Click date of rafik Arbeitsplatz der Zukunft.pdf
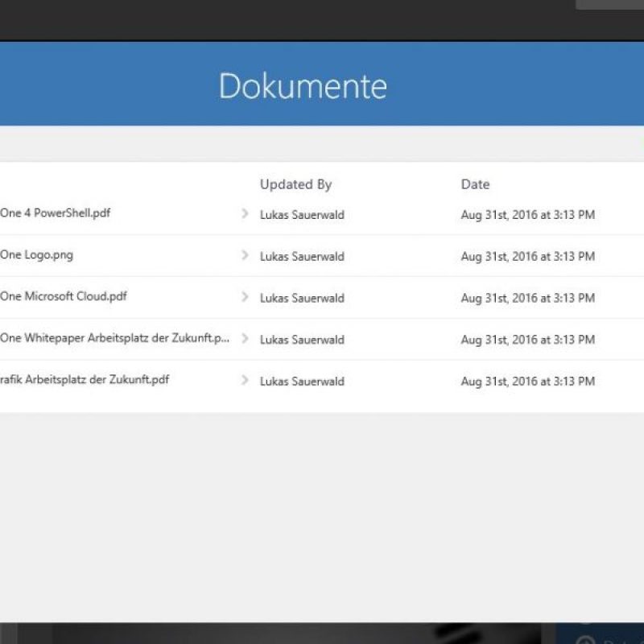644x644 pixels. pyautogui.click(x=527, y=382)
